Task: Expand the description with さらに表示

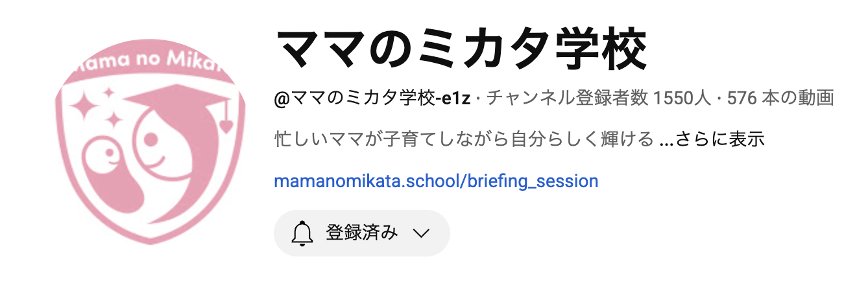Action: (x=721, y=139)
